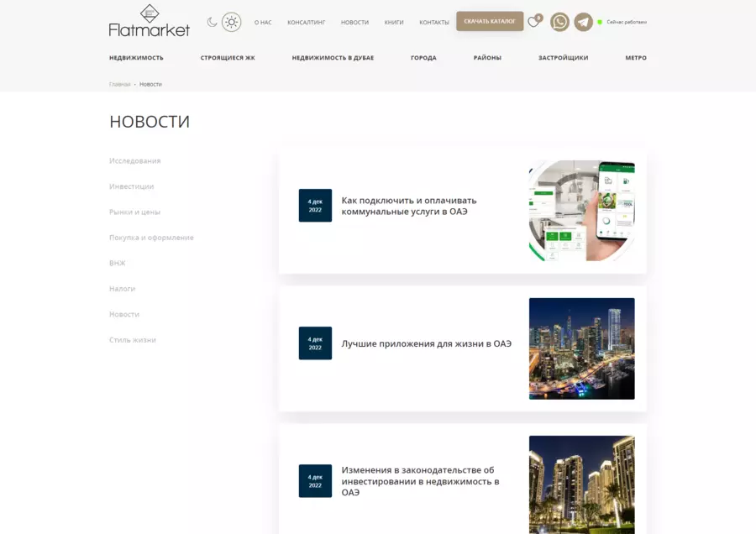The height and width of the screenshot is (534, 756).
Task: Click the phone app utilities thumbnail
Action: [582, 211]
